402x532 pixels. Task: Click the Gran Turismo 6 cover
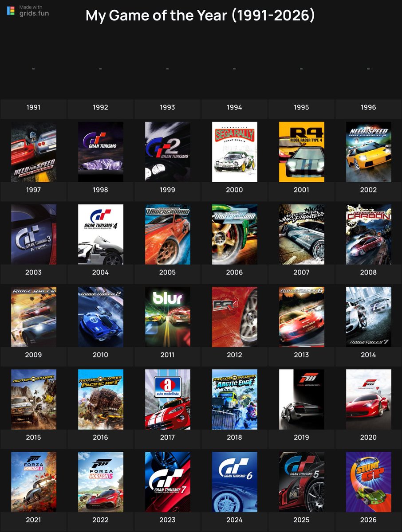tap(235, 482)
